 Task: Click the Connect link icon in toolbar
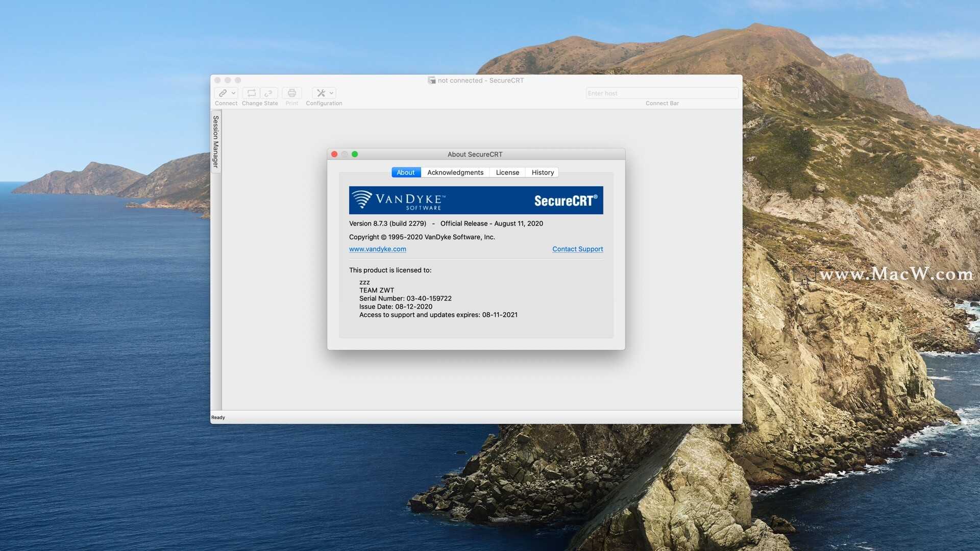223,93
